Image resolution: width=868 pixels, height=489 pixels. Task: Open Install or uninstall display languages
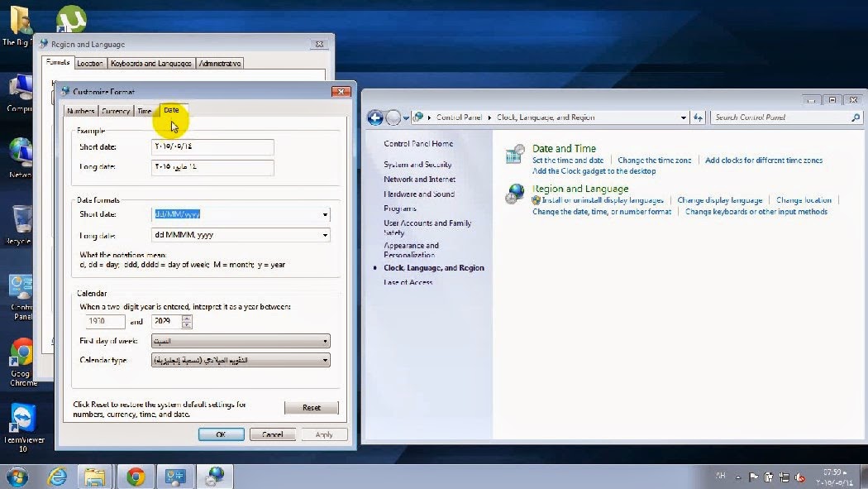(603, 200)
